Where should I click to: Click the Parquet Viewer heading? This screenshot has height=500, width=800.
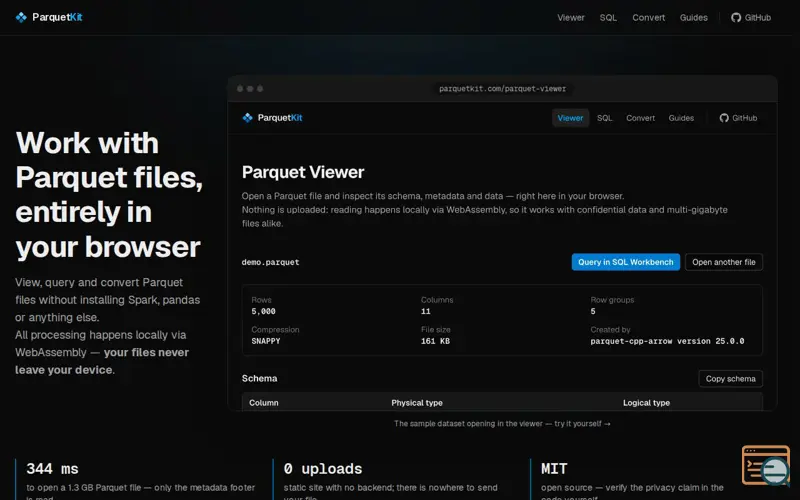[303, 172]
